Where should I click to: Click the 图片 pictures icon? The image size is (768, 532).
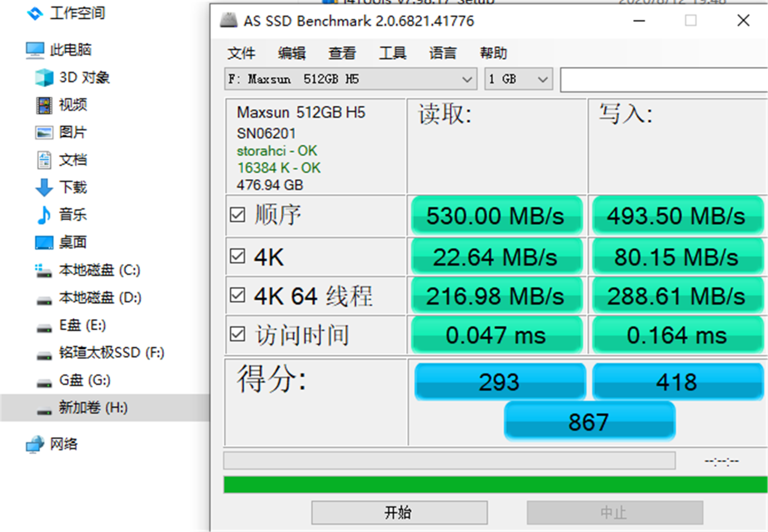[x=44, y=132]
